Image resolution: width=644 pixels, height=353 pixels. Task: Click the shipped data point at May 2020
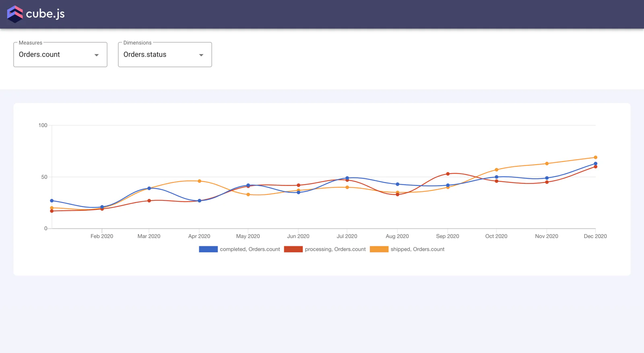point(248,194)
